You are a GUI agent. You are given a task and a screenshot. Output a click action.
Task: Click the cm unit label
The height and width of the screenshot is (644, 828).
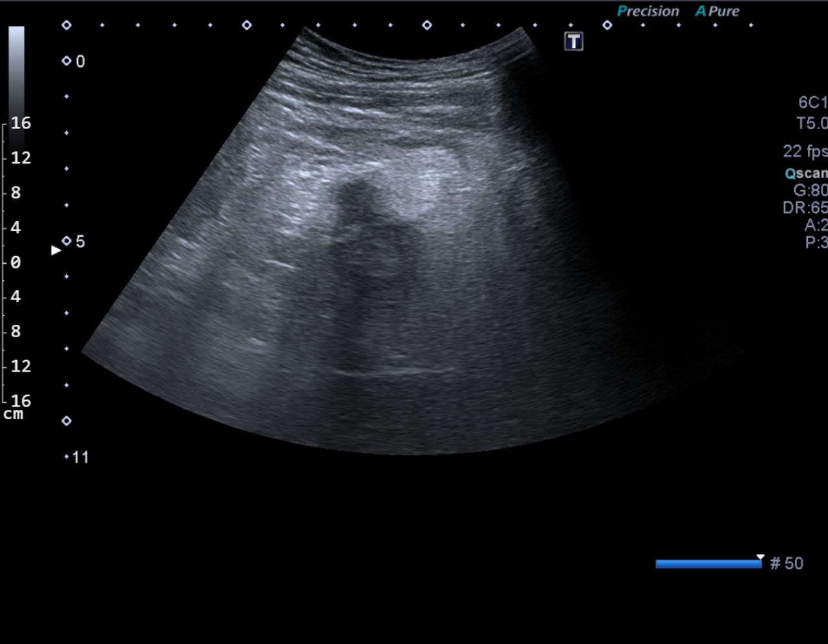coord(13,414)
